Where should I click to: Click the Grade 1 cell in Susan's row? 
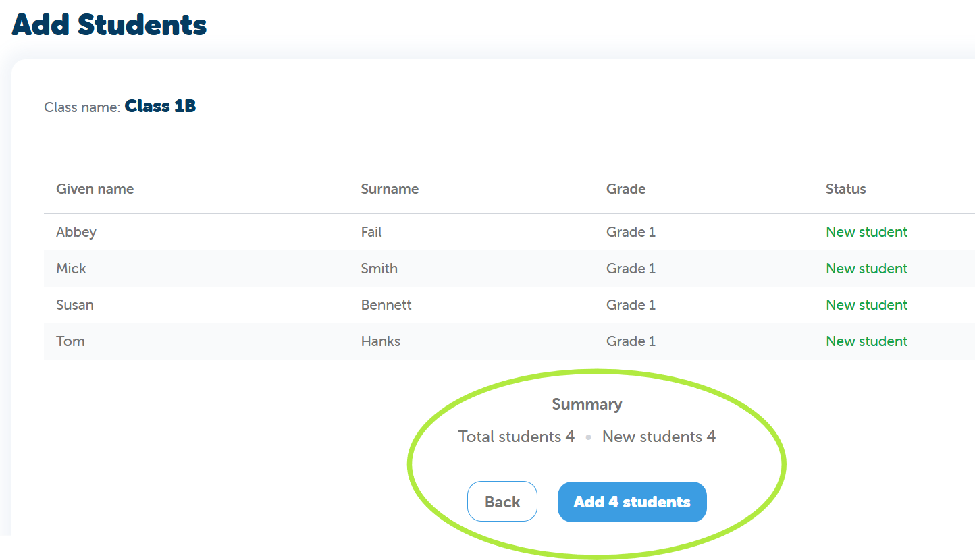click(631, 305)
